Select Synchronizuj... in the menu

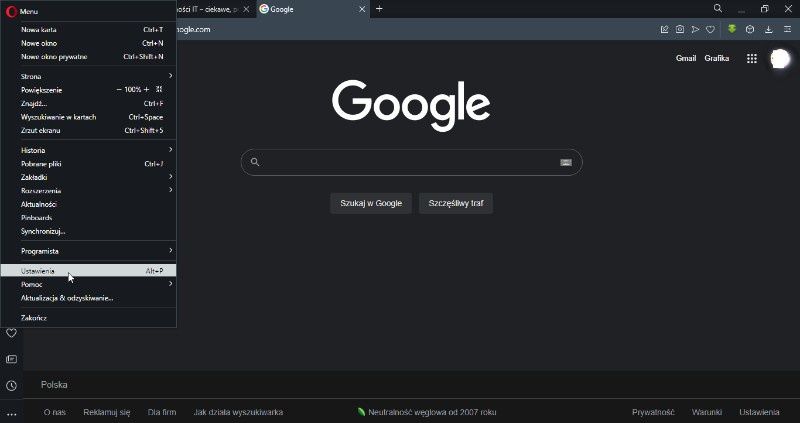click(x=88, y=231)
